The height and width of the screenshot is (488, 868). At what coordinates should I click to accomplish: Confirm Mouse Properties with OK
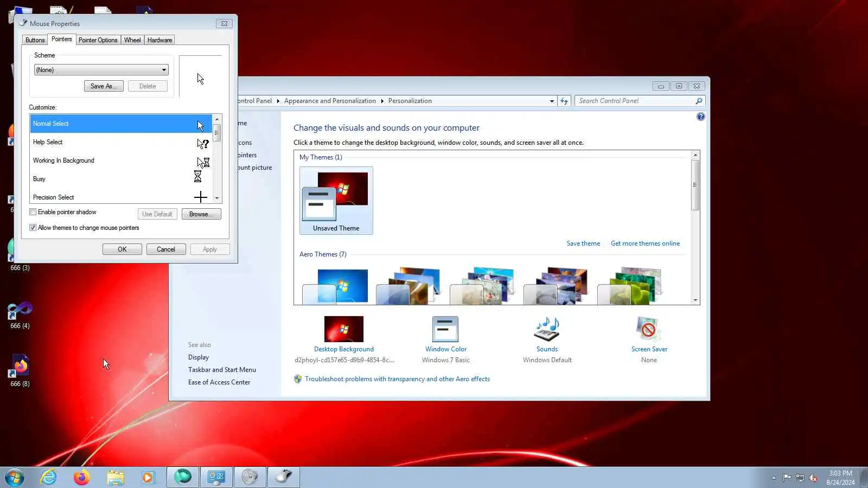pyautogui.click(x=122, y=249)
